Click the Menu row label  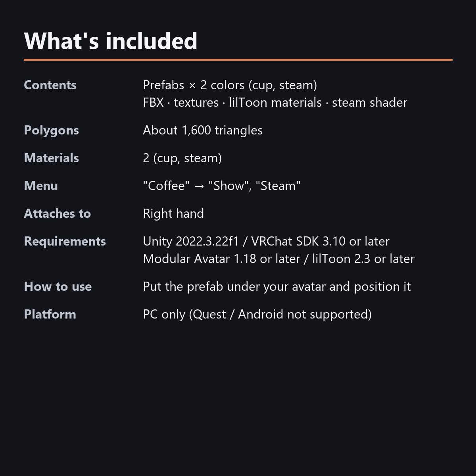pos(41,186)
